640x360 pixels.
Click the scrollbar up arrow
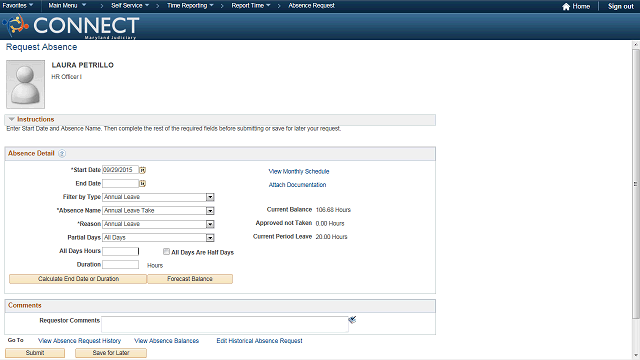point(636,44)
